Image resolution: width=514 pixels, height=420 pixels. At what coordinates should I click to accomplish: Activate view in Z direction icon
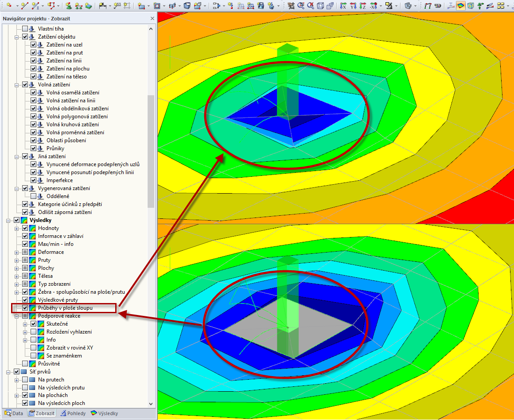362,5
